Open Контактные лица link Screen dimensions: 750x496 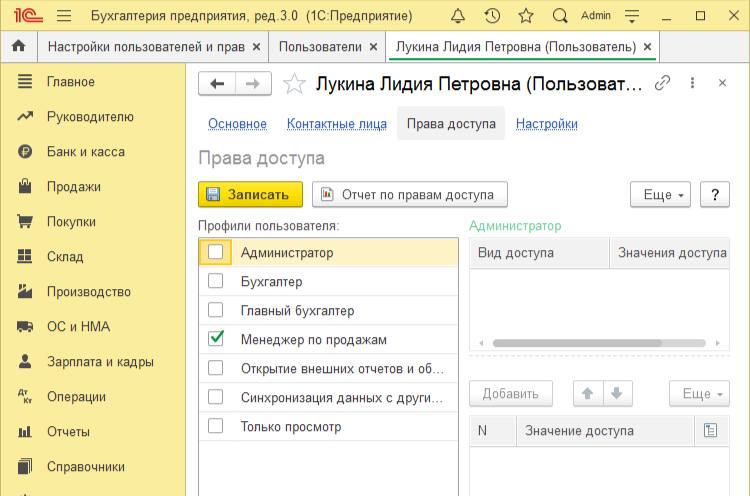337,124
